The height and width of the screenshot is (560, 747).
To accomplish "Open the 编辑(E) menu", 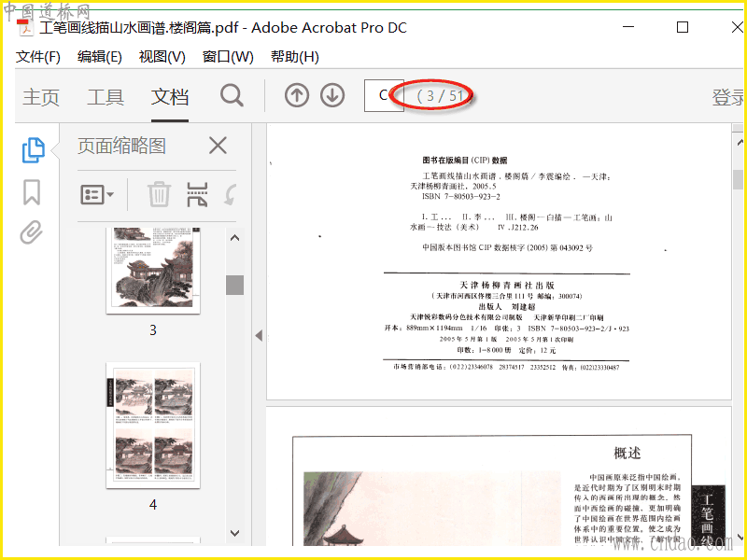I will 100,57.
